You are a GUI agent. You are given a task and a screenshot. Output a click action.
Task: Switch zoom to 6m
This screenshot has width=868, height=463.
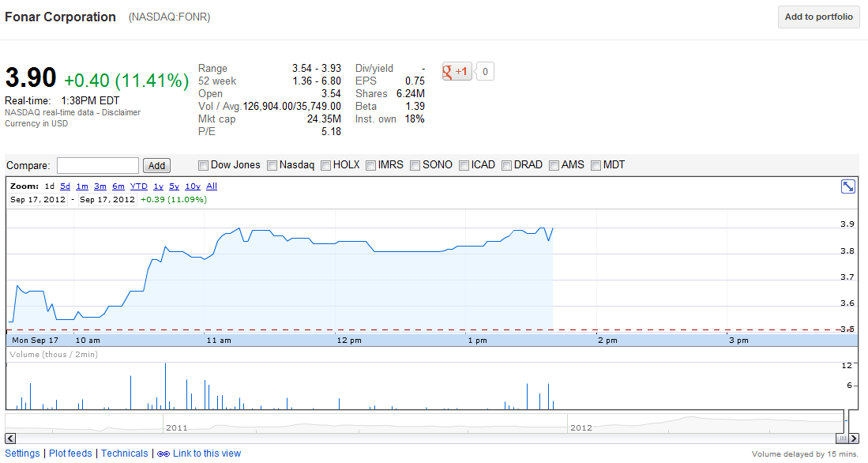[118, 186]
